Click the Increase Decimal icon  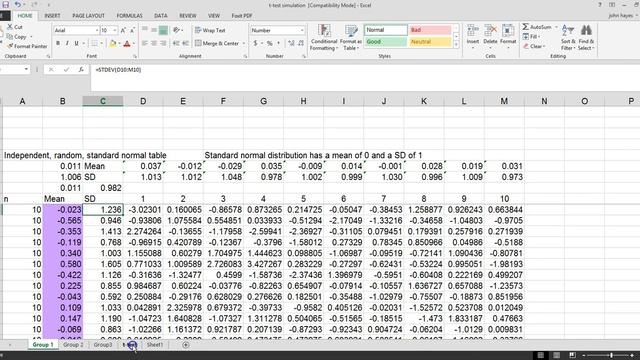(291, 43)
